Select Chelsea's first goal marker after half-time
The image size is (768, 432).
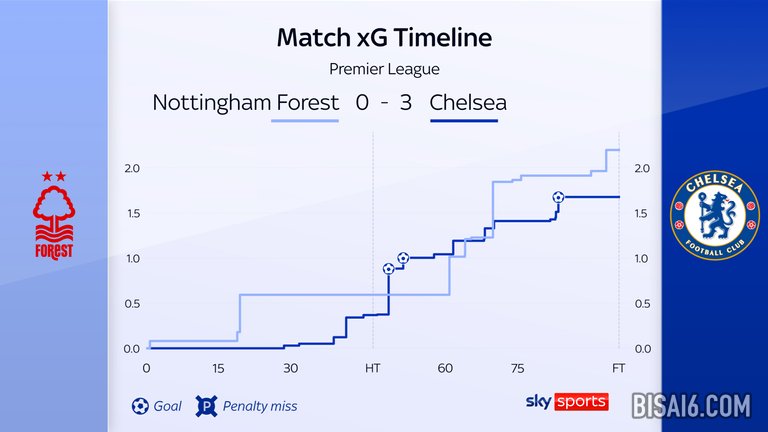(x=388, y=269)
